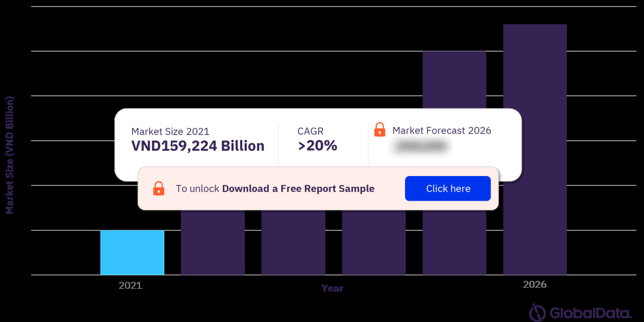This screenshot has height=322, width=644.
Task: Click the fourth bar from the left
Action: coord(374,241)
